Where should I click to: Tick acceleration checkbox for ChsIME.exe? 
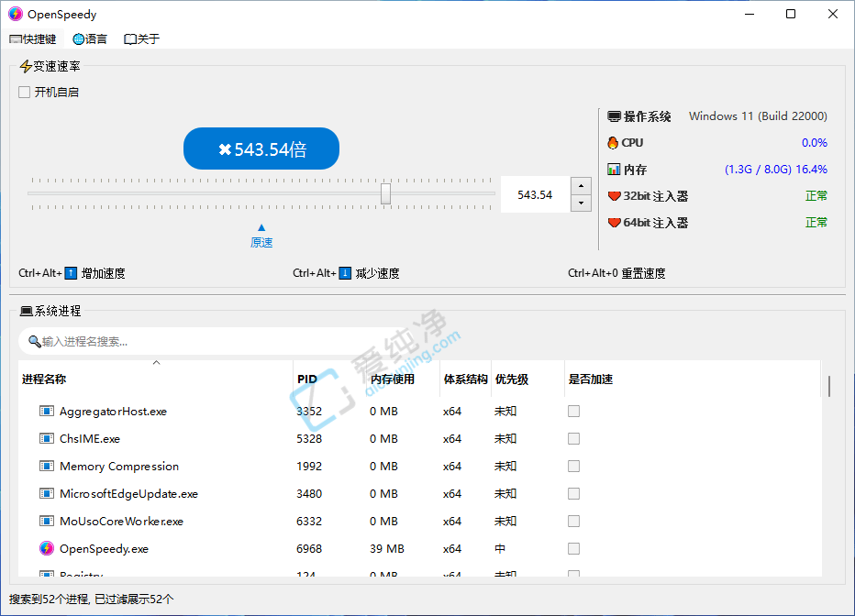click(573, 438)
